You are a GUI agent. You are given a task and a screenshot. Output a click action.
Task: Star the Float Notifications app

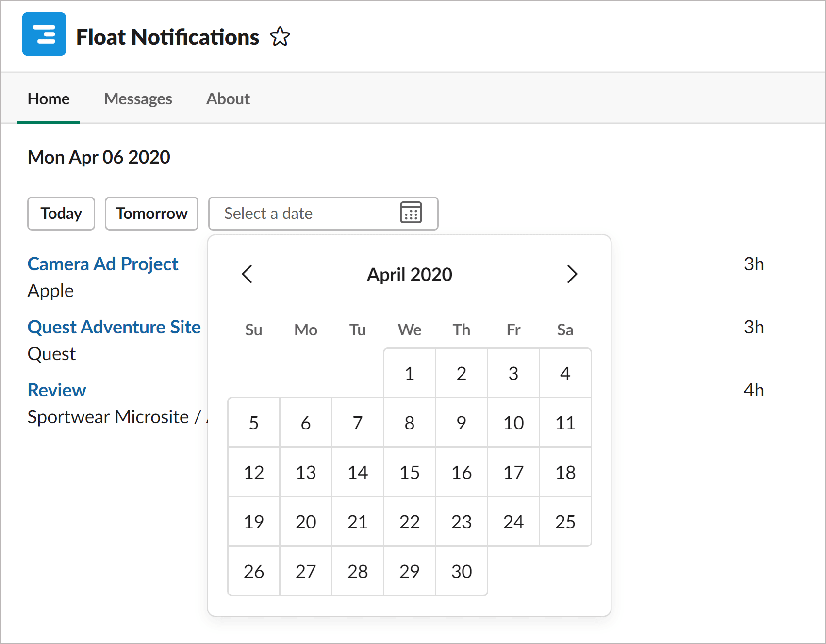tap(280, 37)
